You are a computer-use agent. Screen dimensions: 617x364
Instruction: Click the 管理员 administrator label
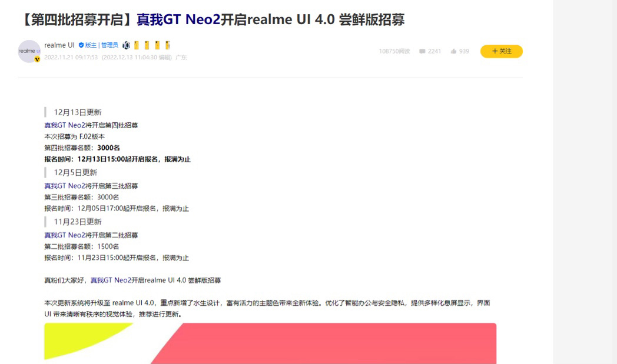(110, 45)
